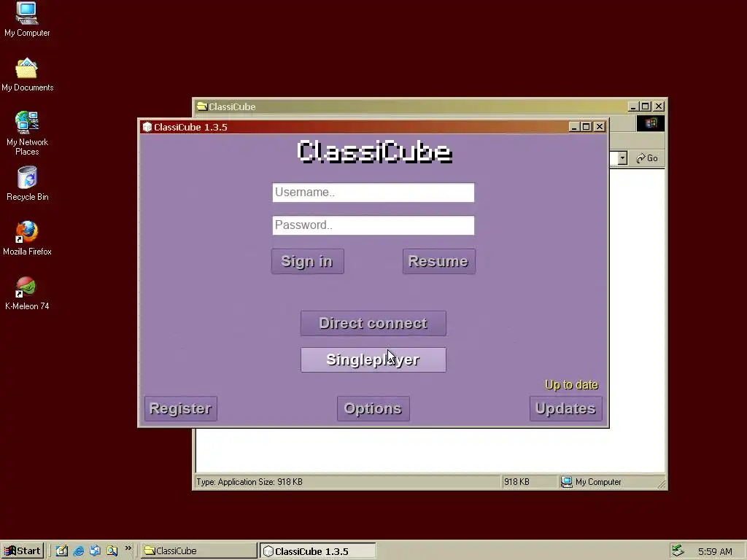Image resolution: width=747 pixels, height=560 pixels.
Task: Click the Register button
Action: (181, 408)
